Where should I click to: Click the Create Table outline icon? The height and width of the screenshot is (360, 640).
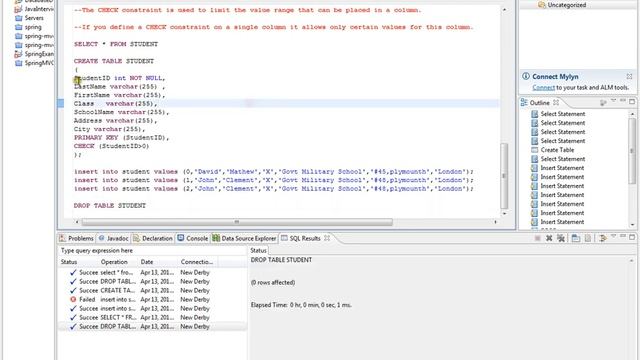tap(535, 150)
